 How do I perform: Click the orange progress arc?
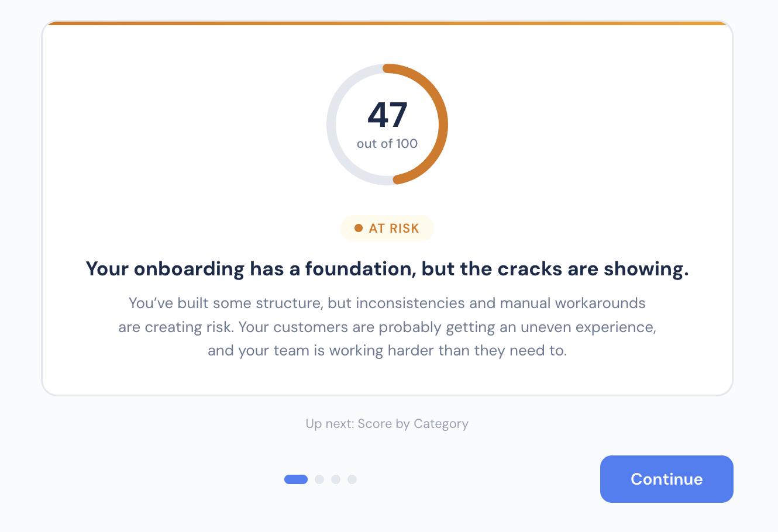point(442,125)
